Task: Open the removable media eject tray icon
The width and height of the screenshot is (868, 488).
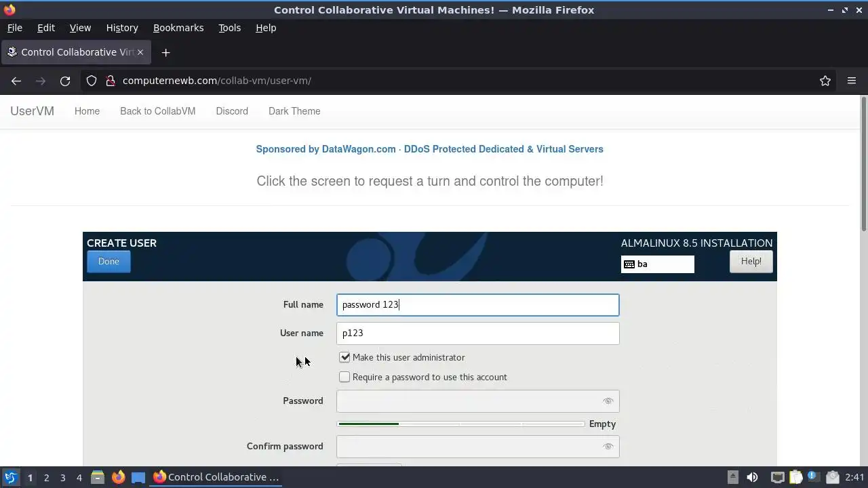Action: coord(733,477)
